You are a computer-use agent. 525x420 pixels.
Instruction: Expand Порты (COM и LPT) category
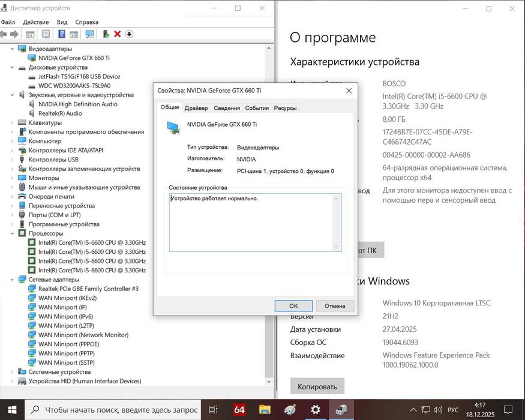pyautogui.click(x=12, y=215)
